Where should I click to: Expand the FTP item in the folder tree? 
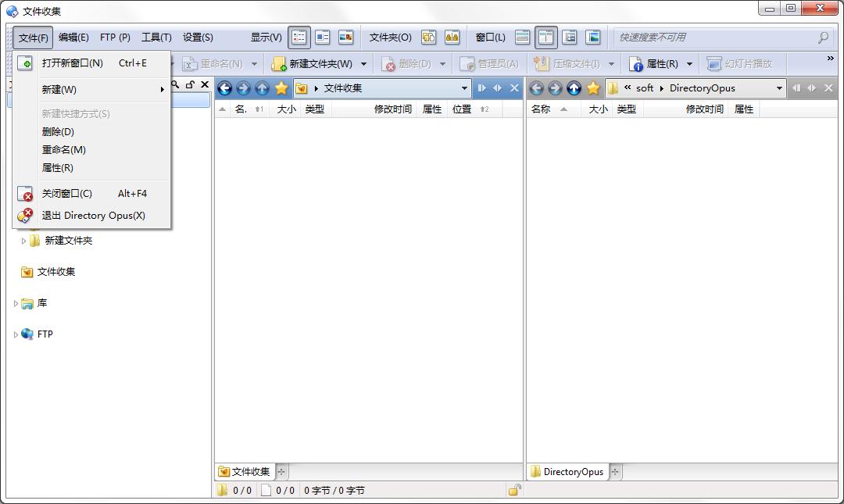pos(16,334)
